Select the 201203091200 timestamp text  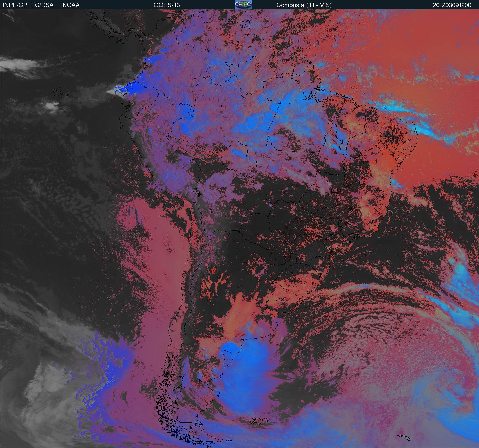point(452,5)
